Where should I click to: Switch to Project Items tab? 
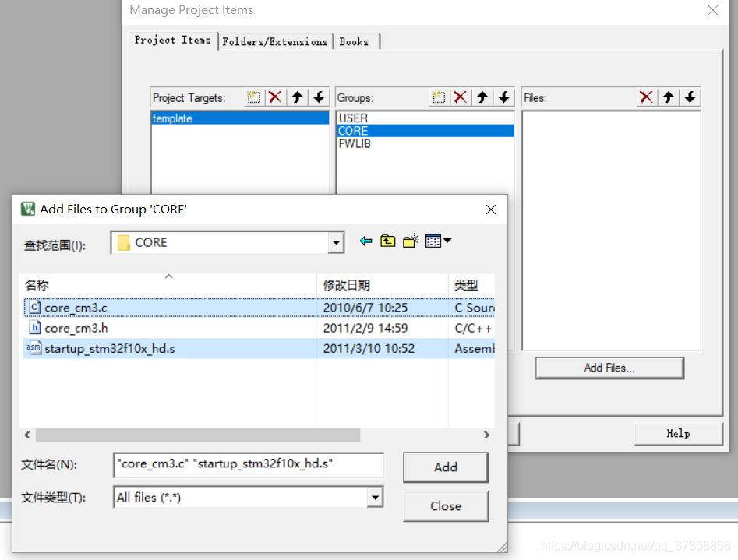tap(173, 40)
